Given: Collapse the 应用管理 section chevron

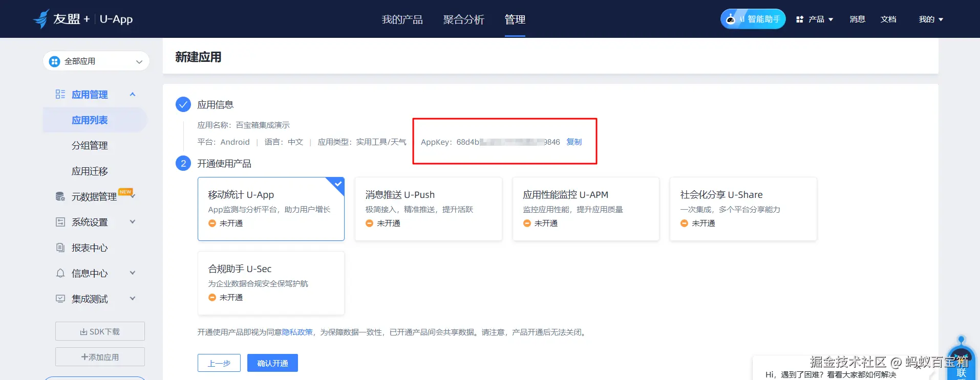Looking at the screenshot, I should coord(133,94).
